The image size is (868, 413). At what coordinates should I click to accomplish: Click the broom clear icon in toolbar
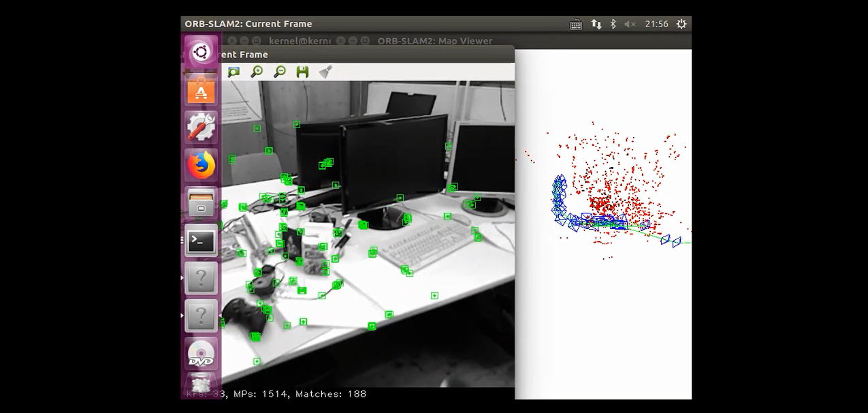pos(325,72)
